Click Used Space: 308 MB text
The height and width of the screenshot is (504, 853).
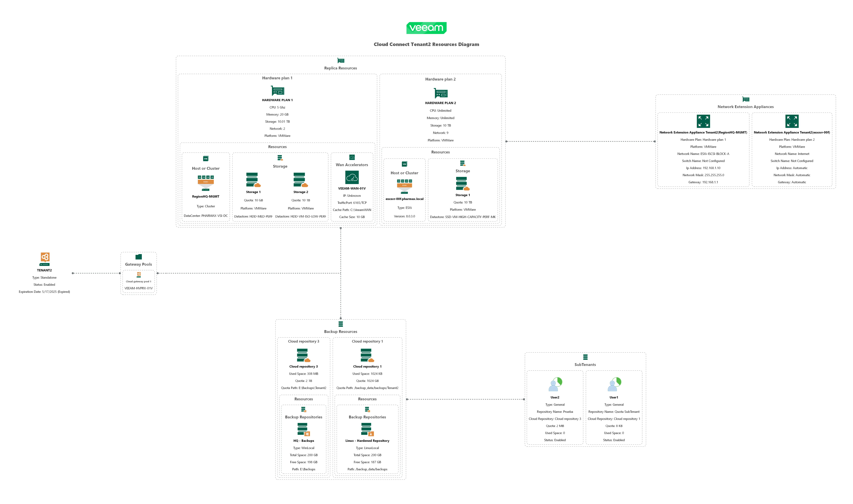coord(304,374)
